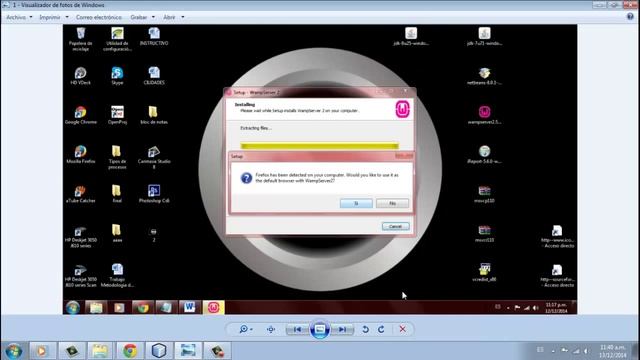Click the netbeans-8.0.1 installer icon in the photo
Viewport: 640px width, 360px height.
(x=484, y=76)
